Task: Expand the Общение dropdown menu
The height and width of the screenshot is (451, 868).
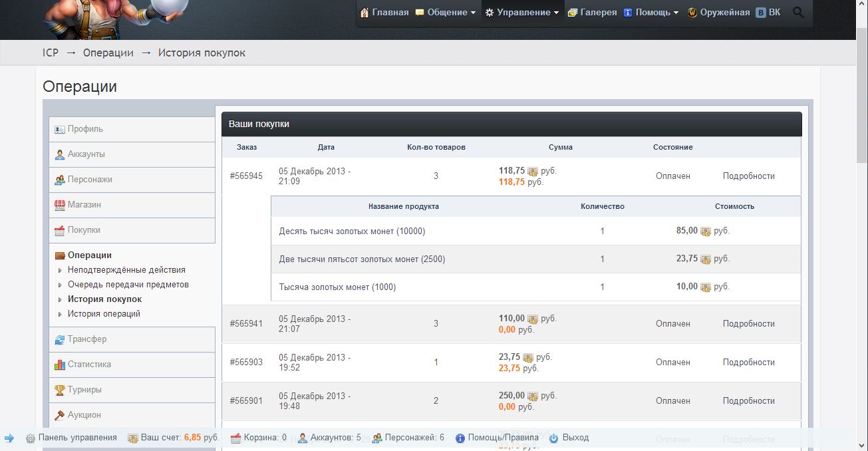Action: [x=445, y=13]
